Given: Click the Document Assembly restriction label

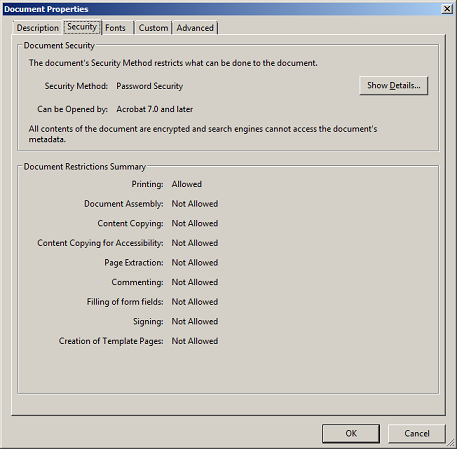Looking at the screenshot, I should (x=124, y=204).
